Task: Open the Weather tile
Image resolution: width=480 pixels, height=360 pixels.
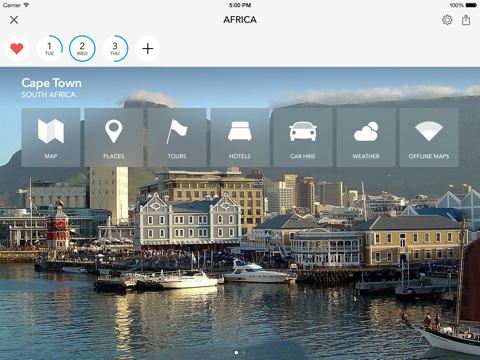Action: (366, 137)
